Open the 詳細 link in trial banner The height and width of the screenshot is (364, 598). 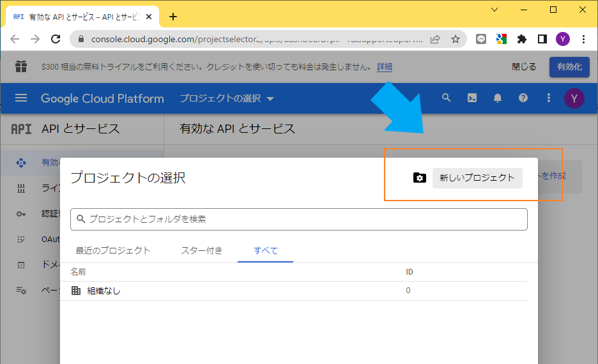click(385, 66)
